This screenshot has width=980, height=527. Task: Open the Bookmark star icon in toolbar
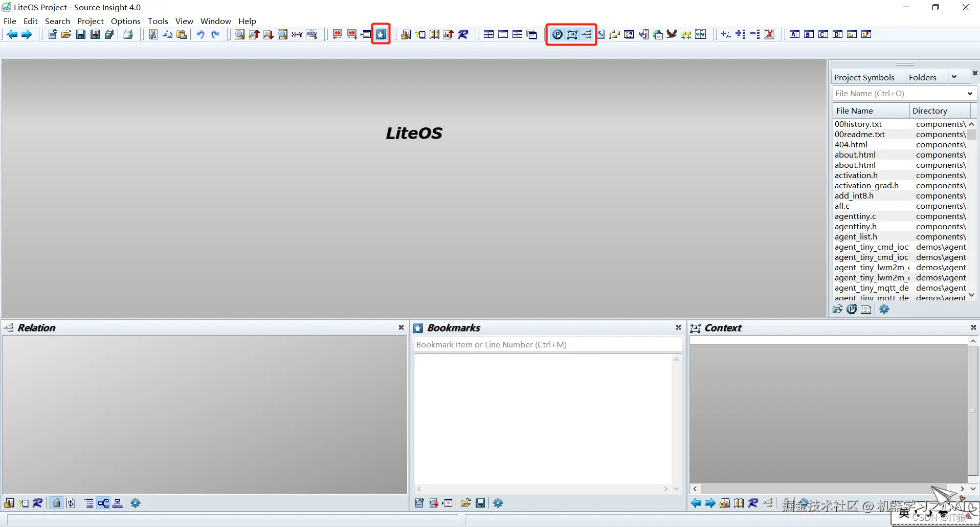[381, 34]
